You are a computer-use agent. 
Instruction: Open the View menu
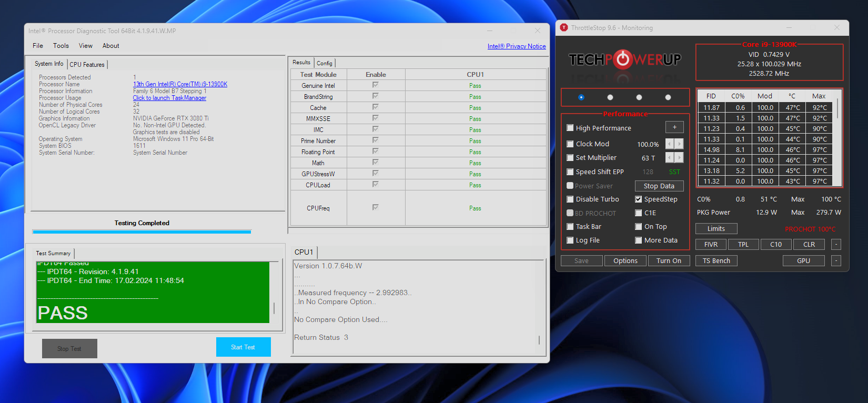click(x=86, y=46)
